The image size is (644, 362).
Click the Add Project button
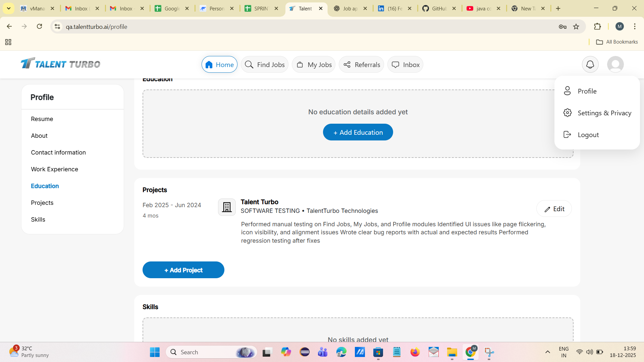(183, 270)
